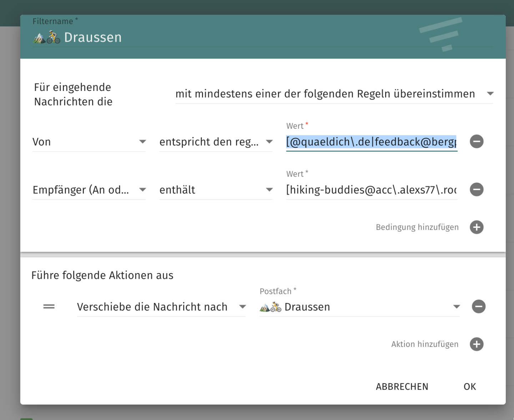This screenshot has width=514, height=420.
Task: Open the rule matching mode dropdown
Action: (x=334, y=94)
